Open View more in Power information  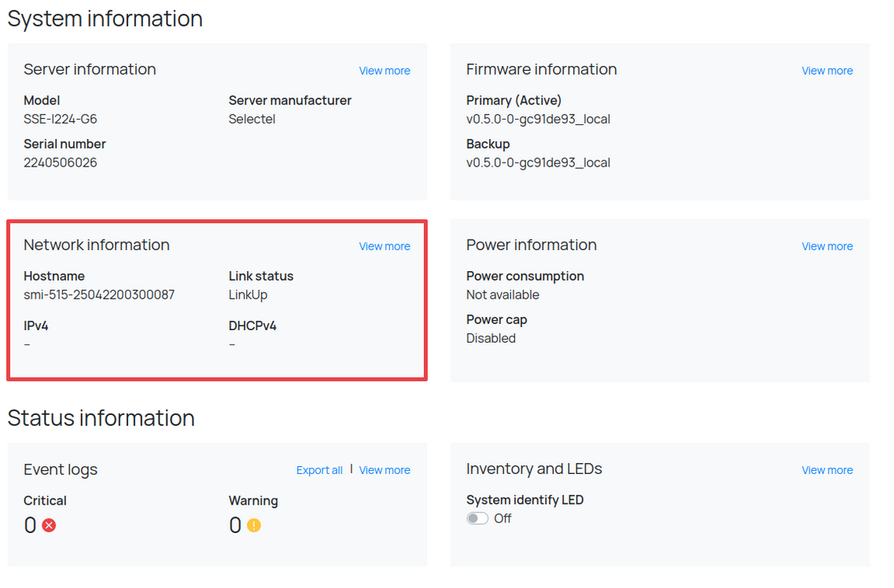pos(826,246)
